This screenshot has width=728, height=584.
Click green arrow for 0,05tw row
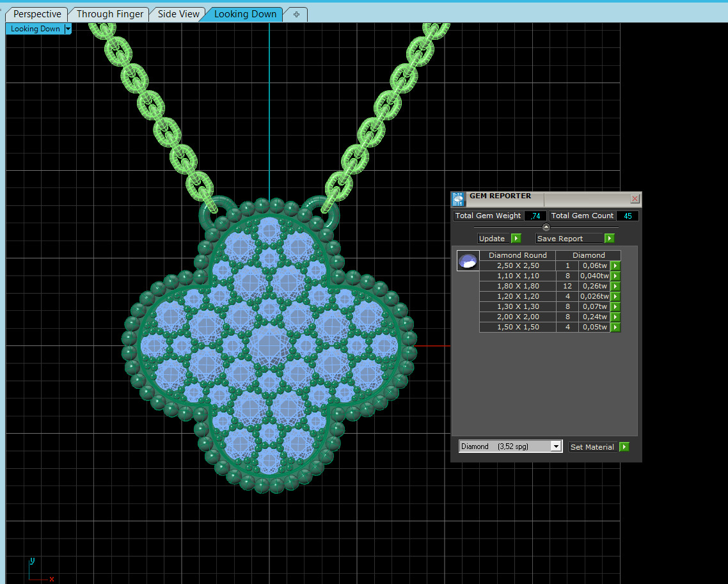point(615,328)
